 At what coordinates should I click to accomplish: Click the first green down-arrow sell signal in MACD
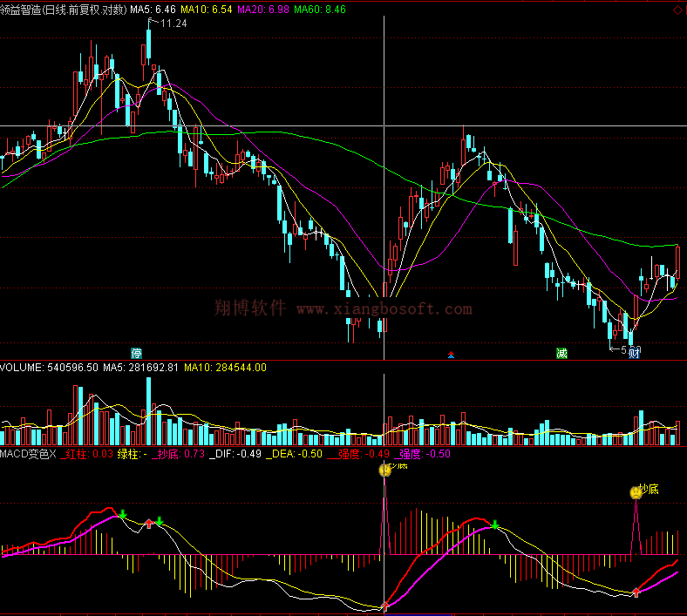(123, 514)
